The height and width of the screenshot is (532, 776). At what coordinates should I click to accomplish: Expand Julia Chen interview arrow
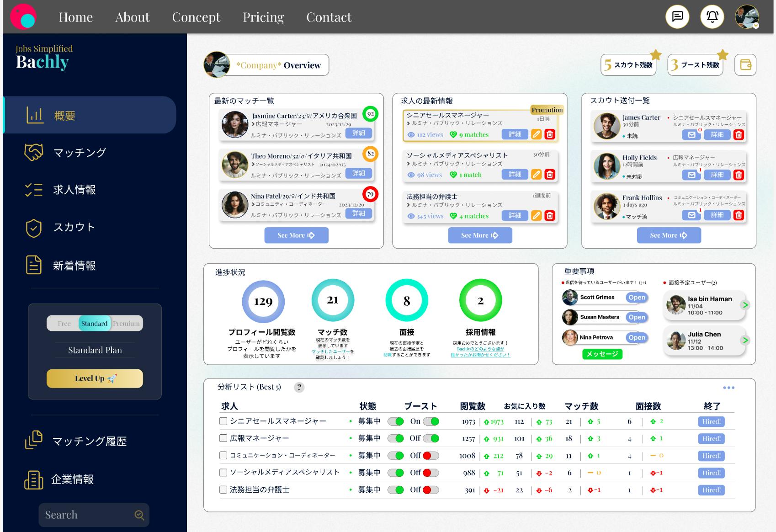[745, 340]
